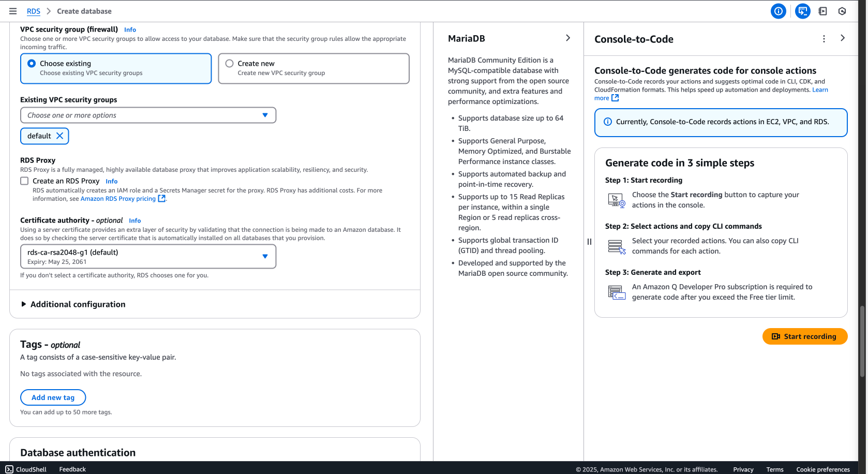The image size is (868, 474).
Task: Open Info link for VPC security group
Action: coord(130,29)
